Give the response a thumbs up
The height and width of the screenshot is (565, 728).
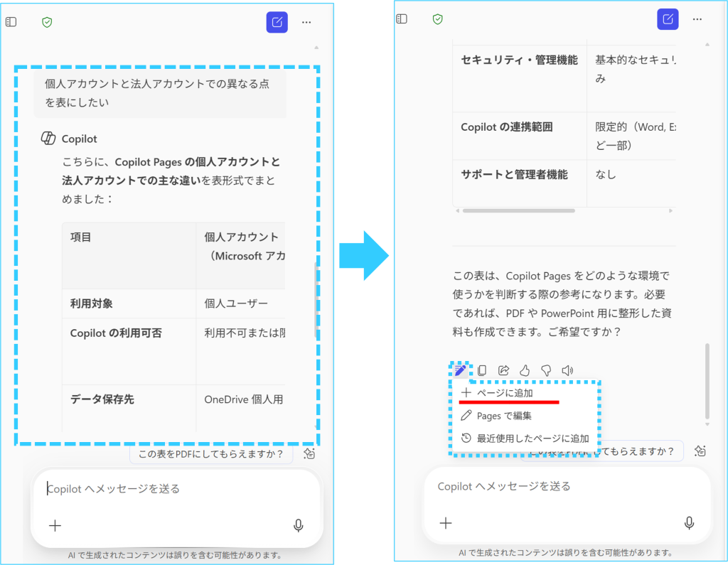click(x=525, y=370)
